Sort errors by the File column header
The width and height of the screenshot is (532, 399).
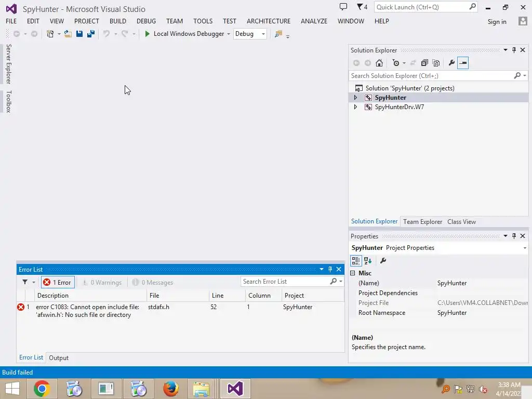[178, 296]
